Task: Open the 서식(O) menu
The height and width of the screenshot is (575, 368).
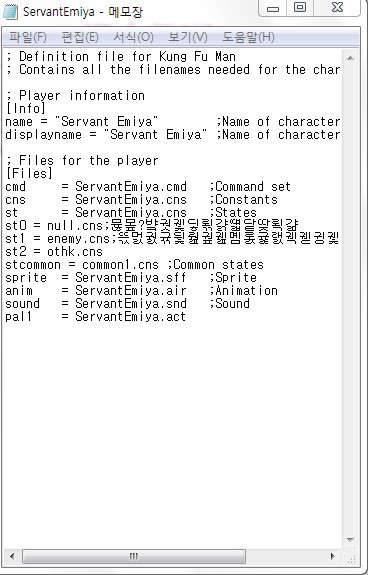Action: click(133, 37)
